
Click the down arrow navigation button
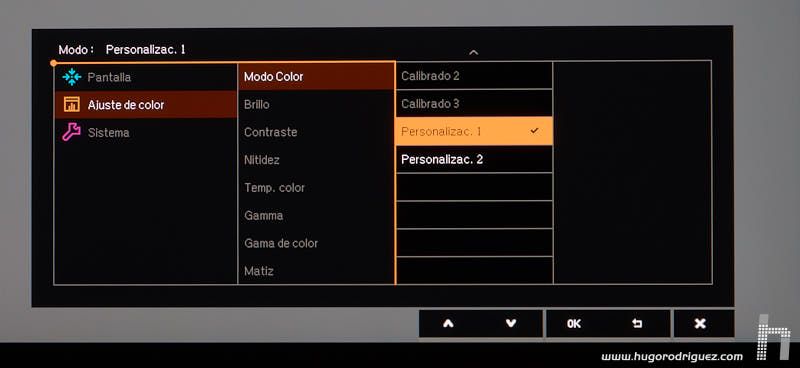511,324
